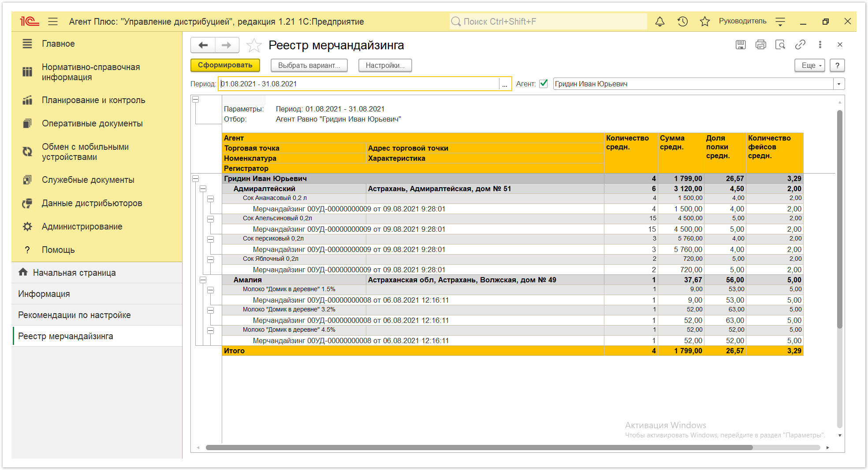The image size is (868, 470).
Task: Click the Помощь question mark icon
Action: (27, 250)
